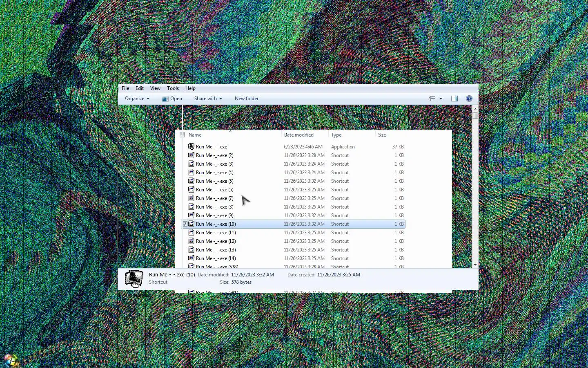Uncheck the checkbox for Run Me -_-.exe (10)
Screen dimensions: 588x368
pos(185,224)
